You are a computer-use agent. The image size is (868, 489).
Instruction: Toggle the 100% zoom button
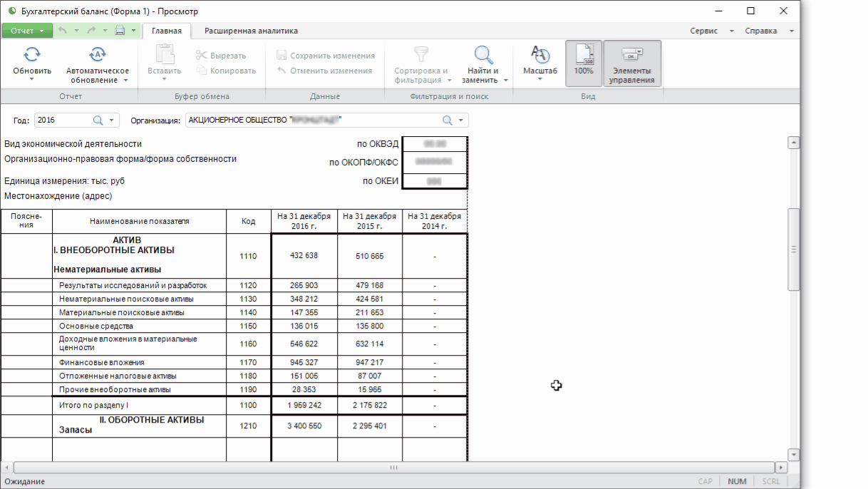(584, 61)
